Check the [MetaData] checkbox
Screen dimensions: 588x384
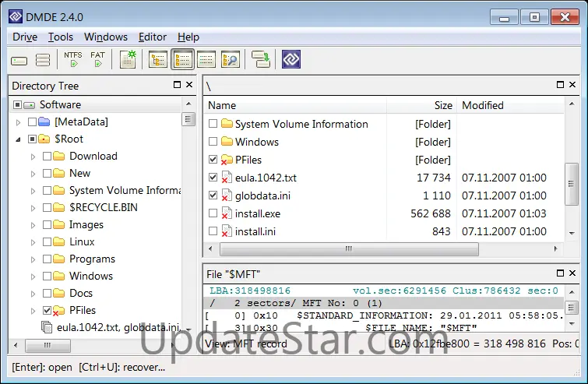(32, 122)
